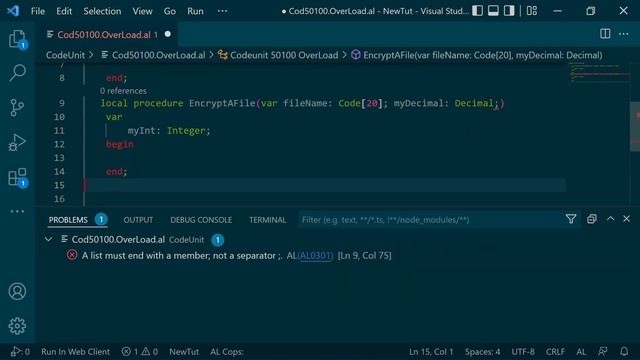The height and width of the screenshot is (360, 640).
Task: Change language mode AL
Action: [x=581, y=351]
